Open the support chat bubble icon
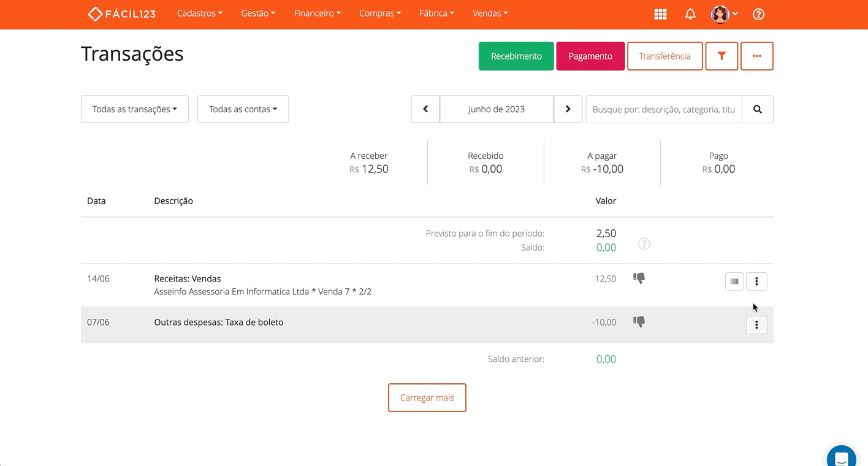The width and height of the screenshot is (868, 466). [x=840, y=456]
